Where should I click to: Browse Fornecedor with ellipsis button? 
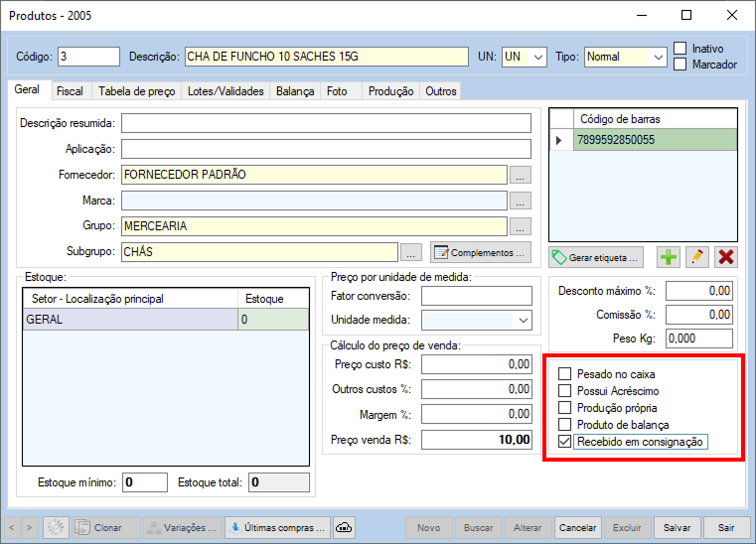point(520,175)
